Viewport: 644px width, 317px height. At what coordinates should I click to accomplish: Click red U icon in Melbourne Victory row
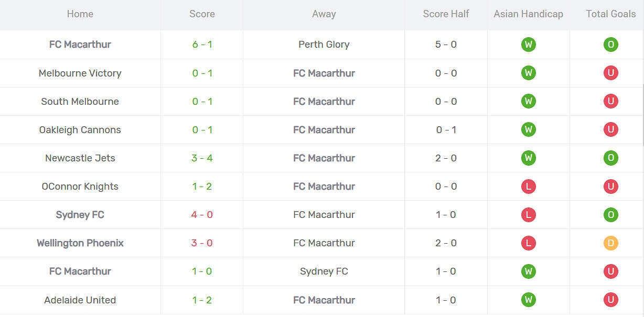610,73
